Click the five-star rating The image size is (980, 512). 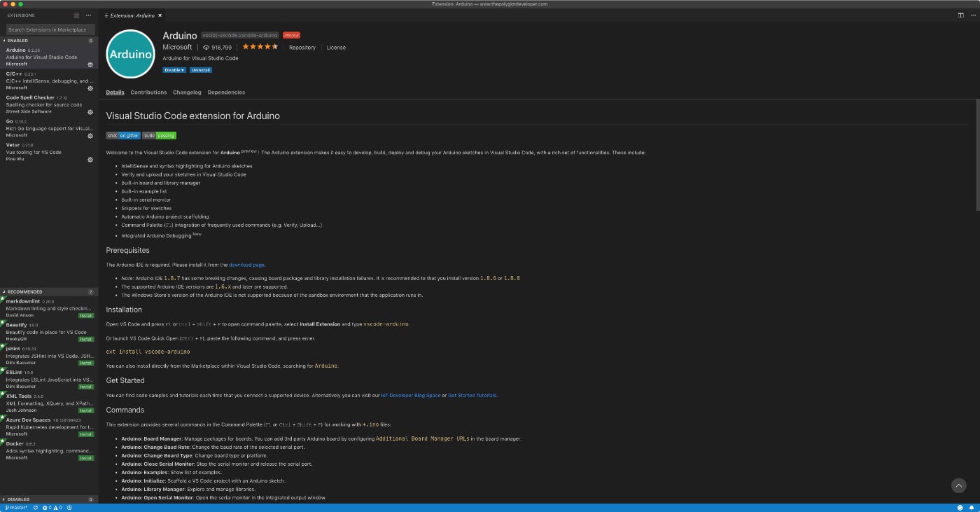260,47
